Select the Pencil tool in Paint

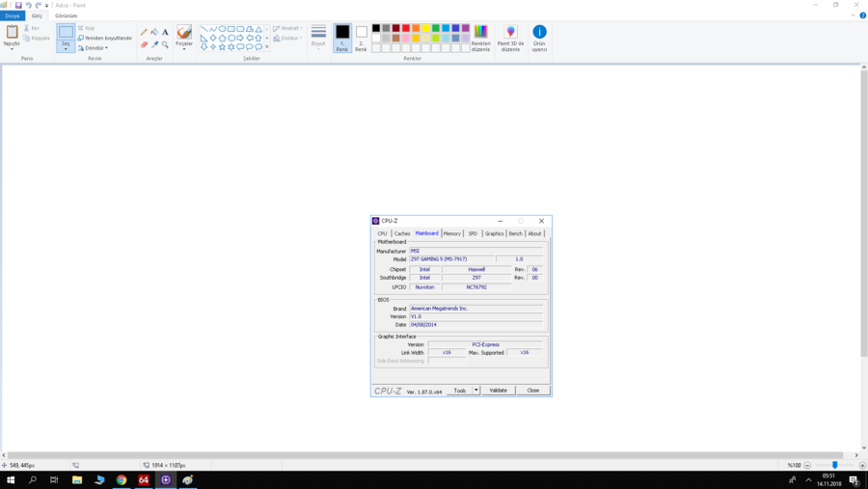[x=144, y=32]
